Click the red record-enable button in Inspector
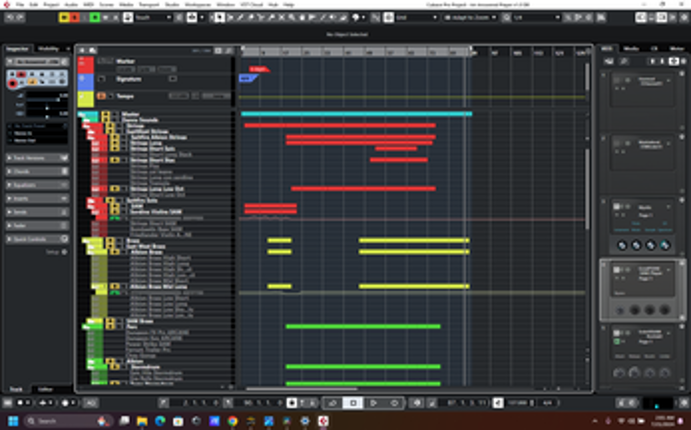 13,83
